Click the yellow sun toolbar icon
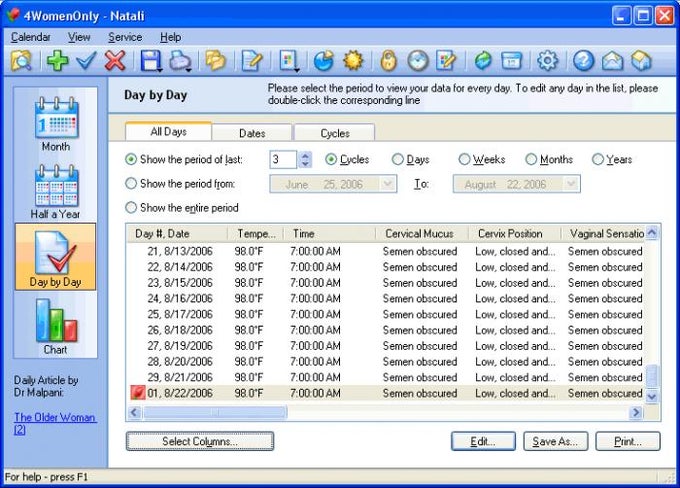 [353, 60]
